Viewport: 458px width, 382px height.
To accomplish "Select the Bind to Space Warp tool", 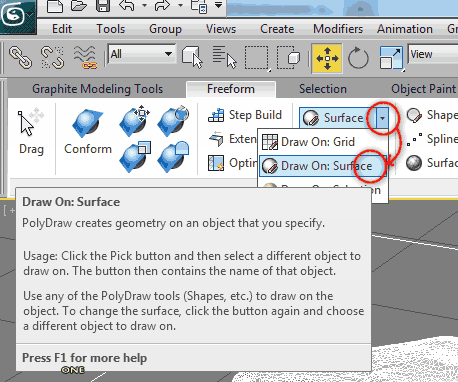I will pyautogui.click(x=85, y=58).
